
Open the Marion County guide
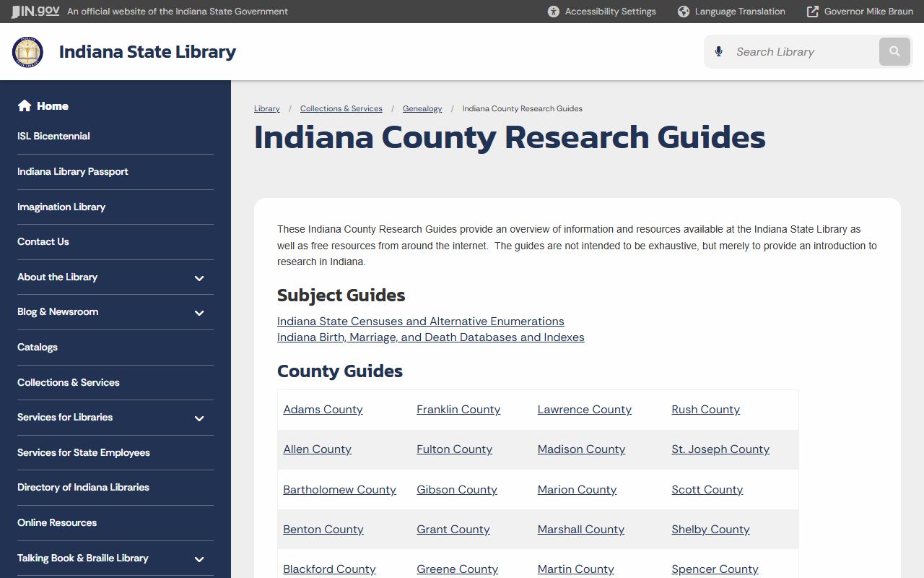click(x=577, y=490)
